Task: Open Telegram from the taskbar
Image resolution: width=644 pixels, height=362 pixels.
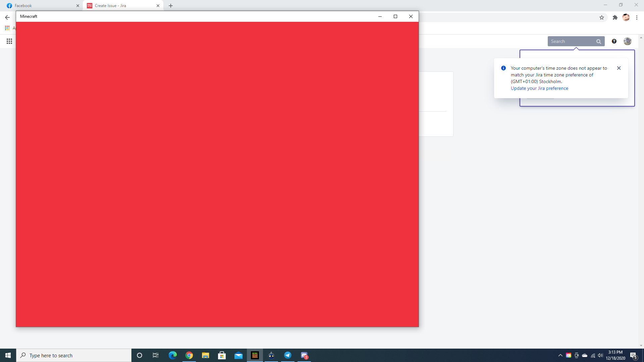Action: click(x=287, y=355)
